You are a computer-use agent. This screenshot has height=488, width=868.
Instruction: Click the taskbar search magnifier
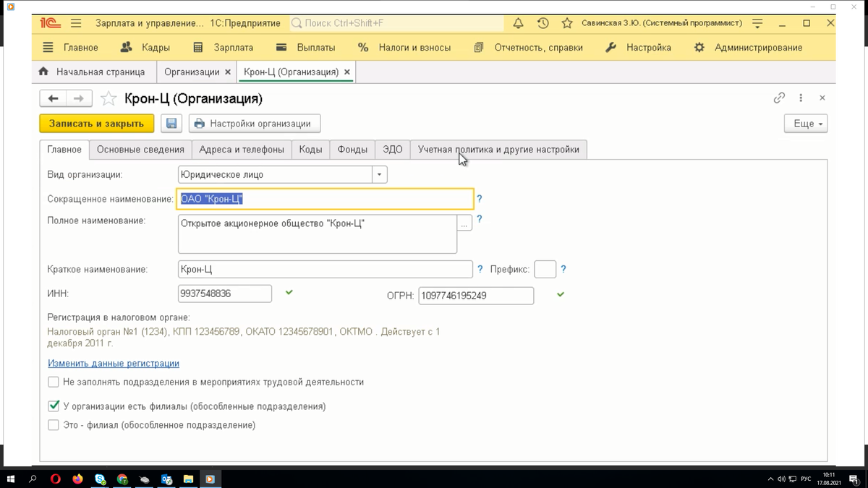pos(33,479)
